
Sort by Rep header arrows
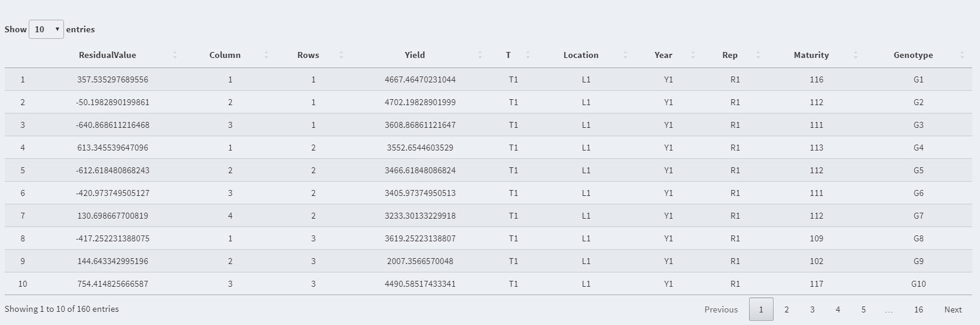(758, 55)
